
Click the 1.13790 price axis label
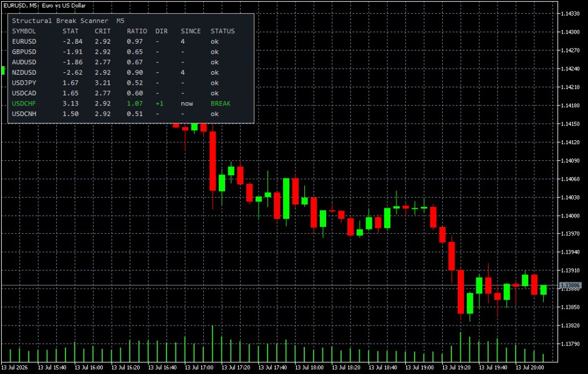coord(570,343)
